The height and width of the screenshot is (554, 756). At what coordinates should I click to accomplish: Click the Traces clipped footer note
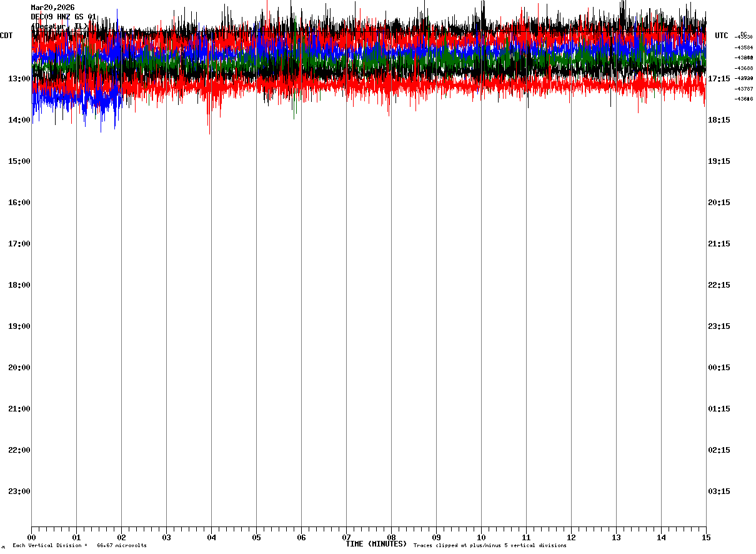490,546
